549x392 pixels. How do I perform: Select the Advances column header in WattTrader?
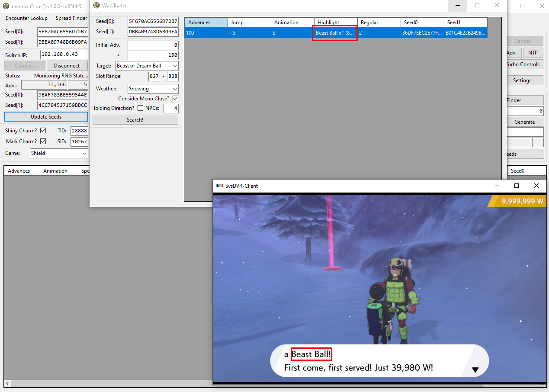(206, 22)
